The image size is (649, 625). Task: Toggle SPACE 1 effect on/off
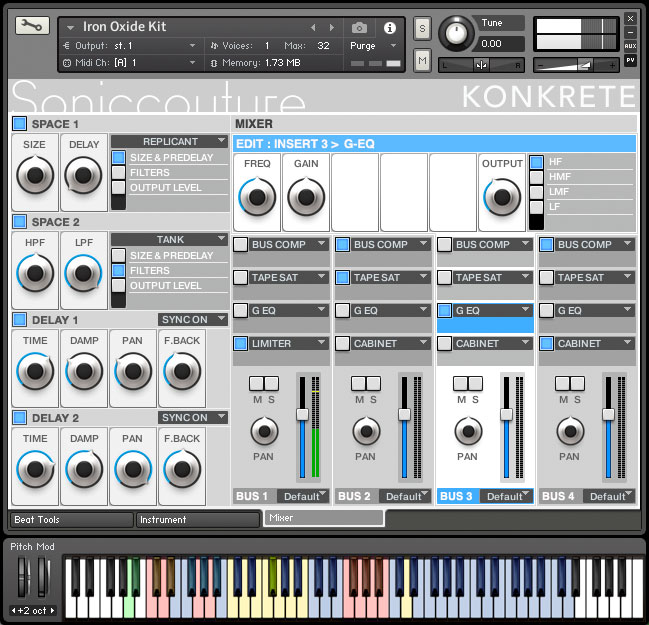point(19,123)
